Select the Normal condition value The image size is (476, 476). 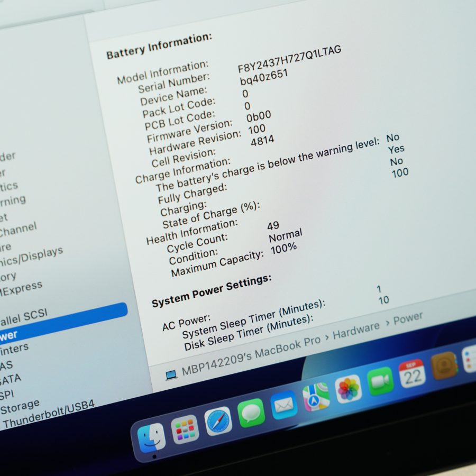click(286, 235)
